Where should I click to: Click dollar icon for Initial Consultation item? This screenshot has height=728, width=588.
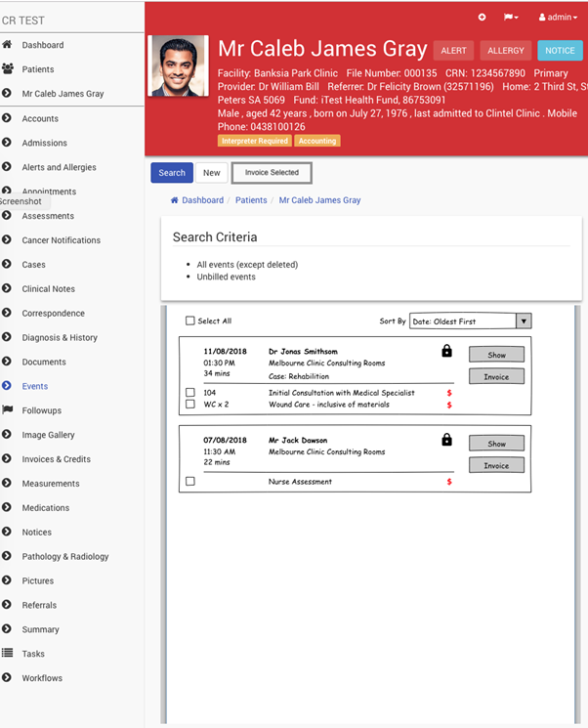point(449,393)
